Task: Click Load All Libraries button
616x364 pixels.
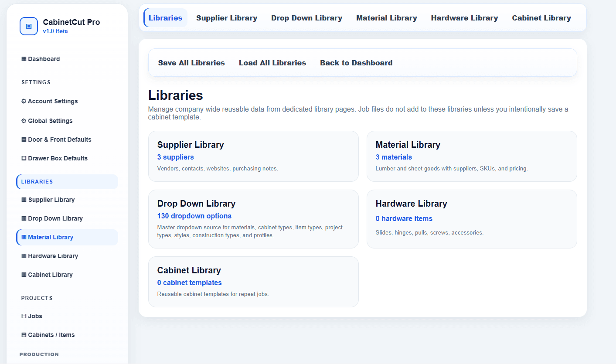Action: coord(272,63)
